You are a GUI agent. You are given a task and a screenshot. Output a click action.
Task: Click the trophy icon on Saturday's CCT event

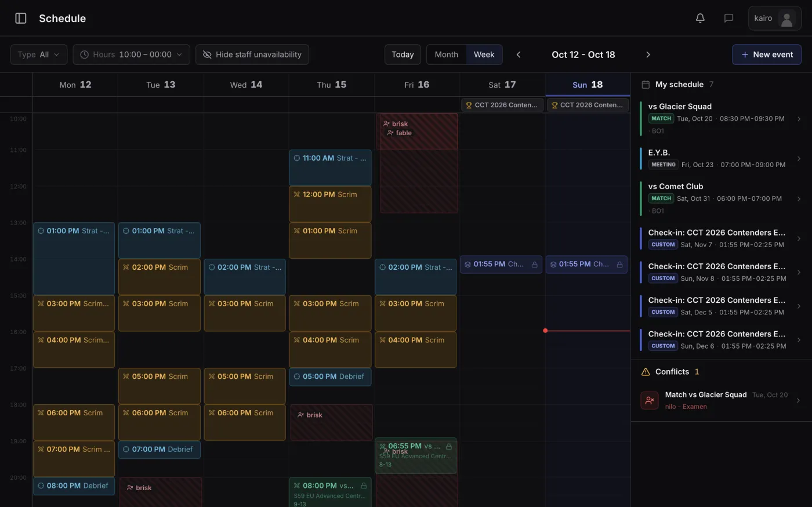[x=469, y=105]
